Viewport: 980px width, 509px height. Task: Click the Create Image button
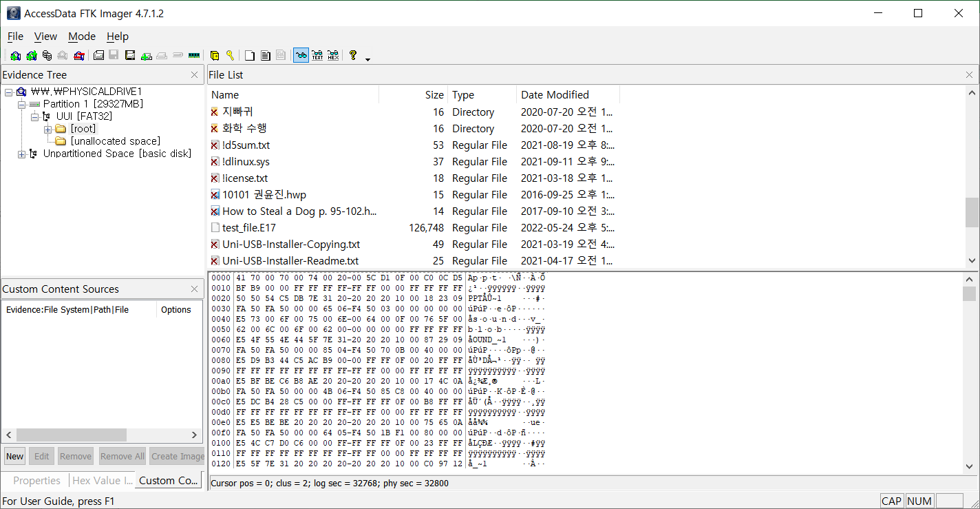(177, 456)
